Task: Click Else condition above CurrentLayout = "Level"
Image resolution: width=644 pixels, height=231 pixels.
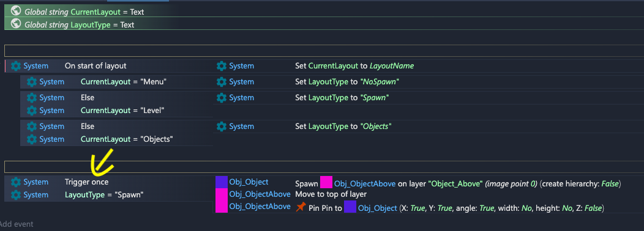Action: coord(88,98)
